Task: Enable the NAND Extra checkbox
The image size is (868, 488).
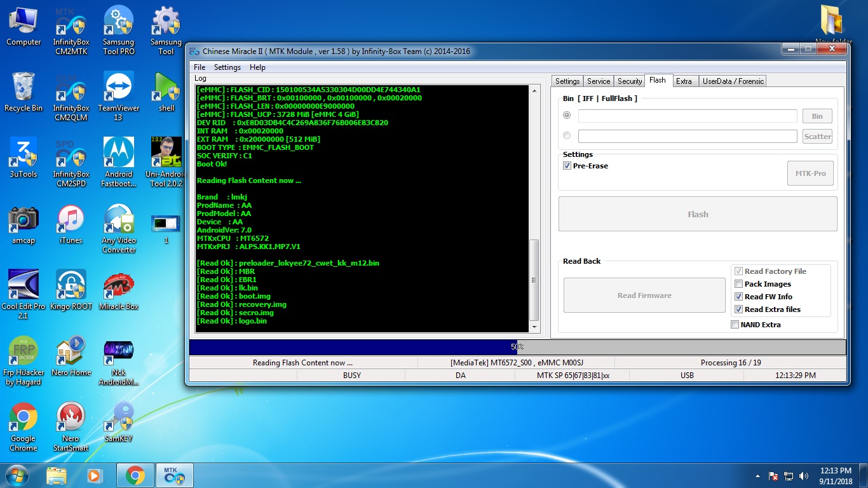Action: tap(735, 325)
